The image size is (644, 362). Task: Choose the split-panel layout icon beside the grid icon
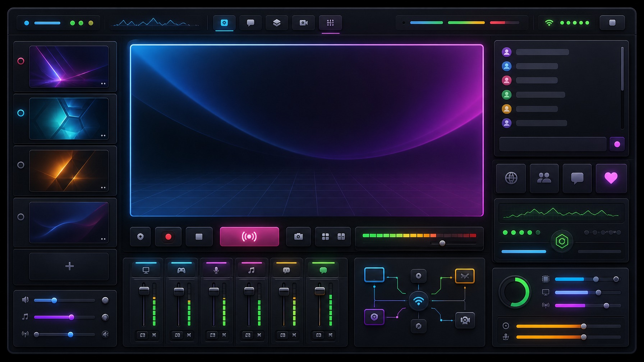click(341, 237)
